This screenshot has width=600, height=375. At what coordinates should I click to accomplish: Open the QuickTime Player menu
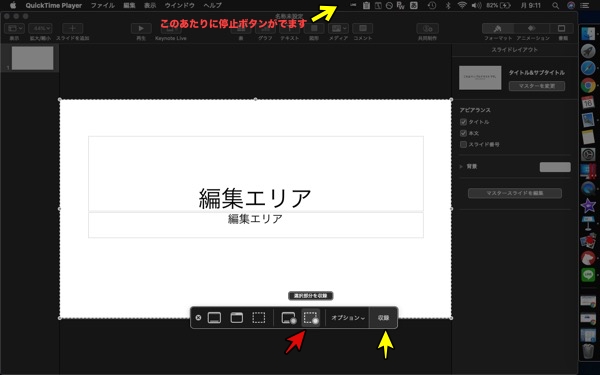coord(54,5)
